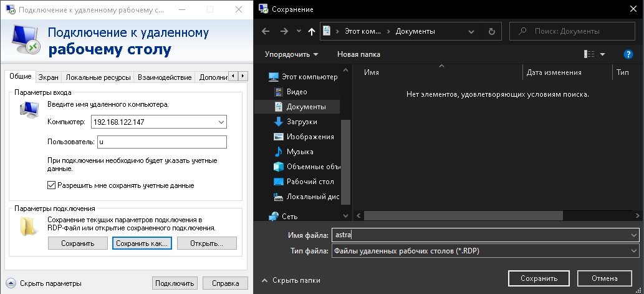The width and height of the screenshot is (644, 294).
Task: Open the help question mark icon
Action: tap(628, 54)
